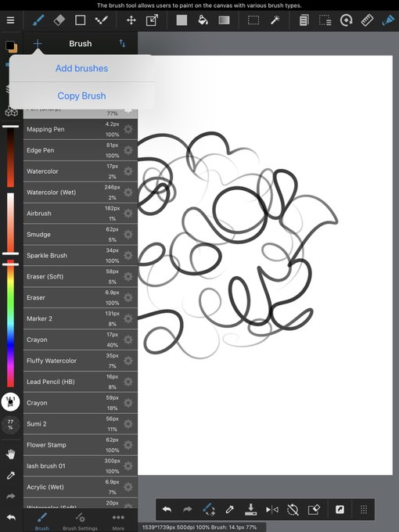Select the rectangle shape tool
This screenshot has width=399, height=532.
click(80, 20)
